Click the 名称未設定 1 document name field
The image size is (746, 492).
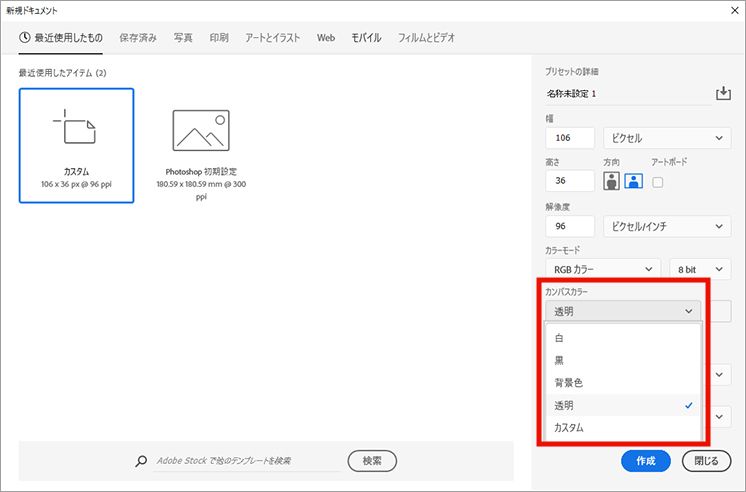[x=628, y=94]
